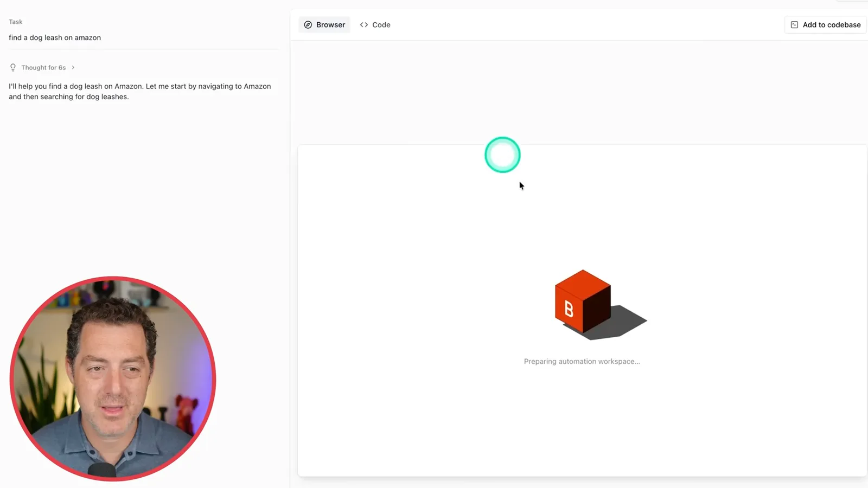Expand the Thought for 6s chevron
868x488 pixels.
click(73, 68)
